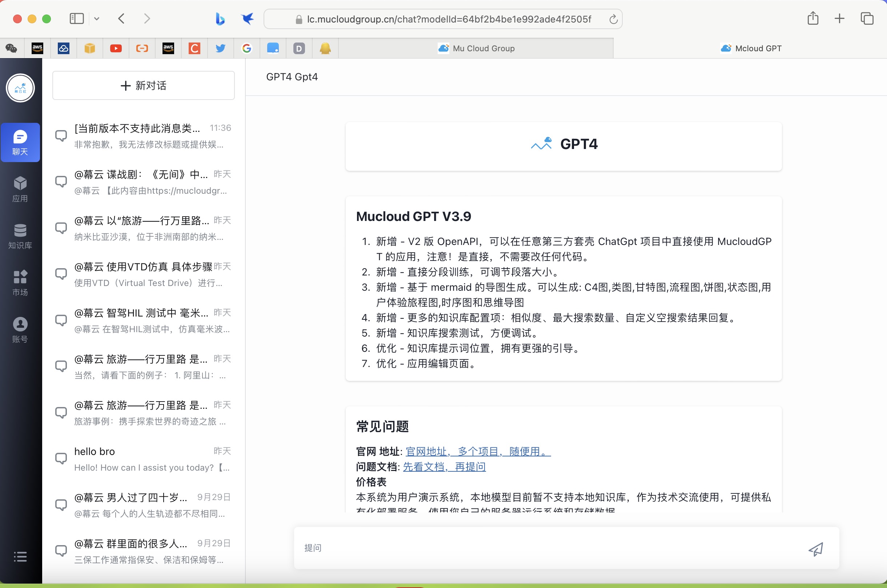Open the hello bro conversation
This screenshot has width=887, height=588.
[144, 459]
